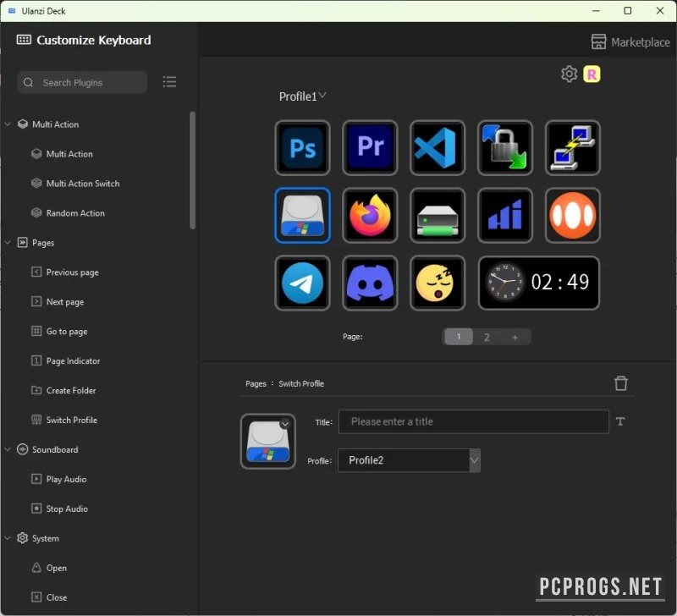Image resolution: width=677 pixels, height=616 pixels.
Task: Select the blue bar chart key
Action: 505,216
